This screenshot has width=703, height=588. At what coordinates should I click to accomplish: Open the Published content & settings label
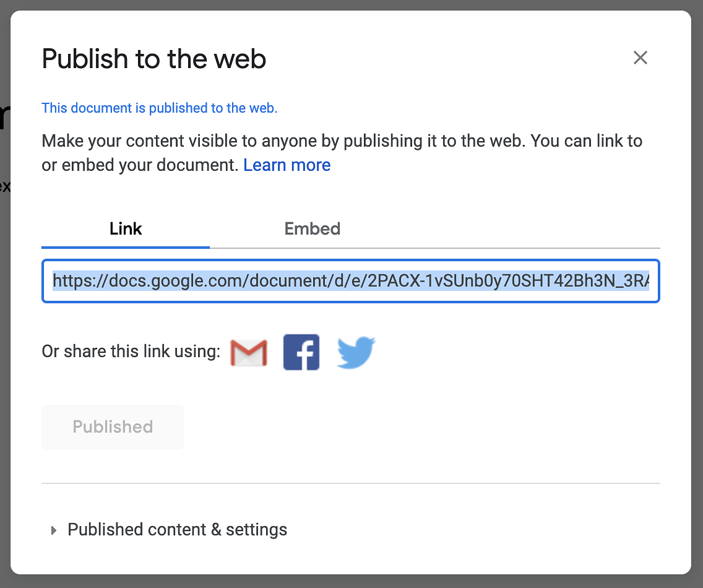click(x=177, y=530)
